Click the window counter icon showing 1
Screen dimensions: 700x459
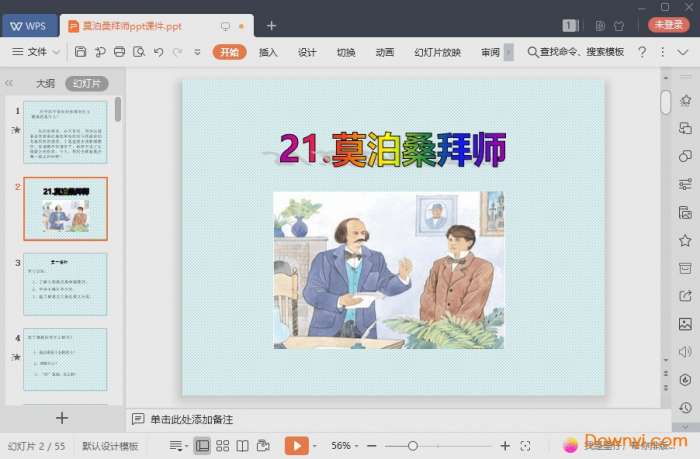click(x=570, y=25)
